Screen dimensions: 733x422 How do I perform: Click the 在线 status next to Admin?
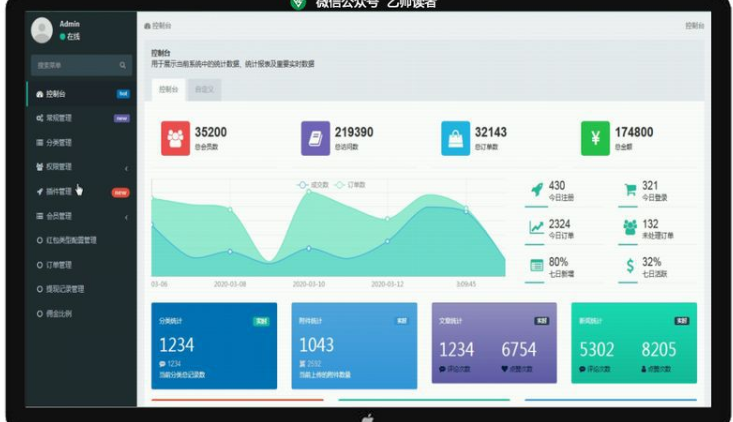(70, 36)
